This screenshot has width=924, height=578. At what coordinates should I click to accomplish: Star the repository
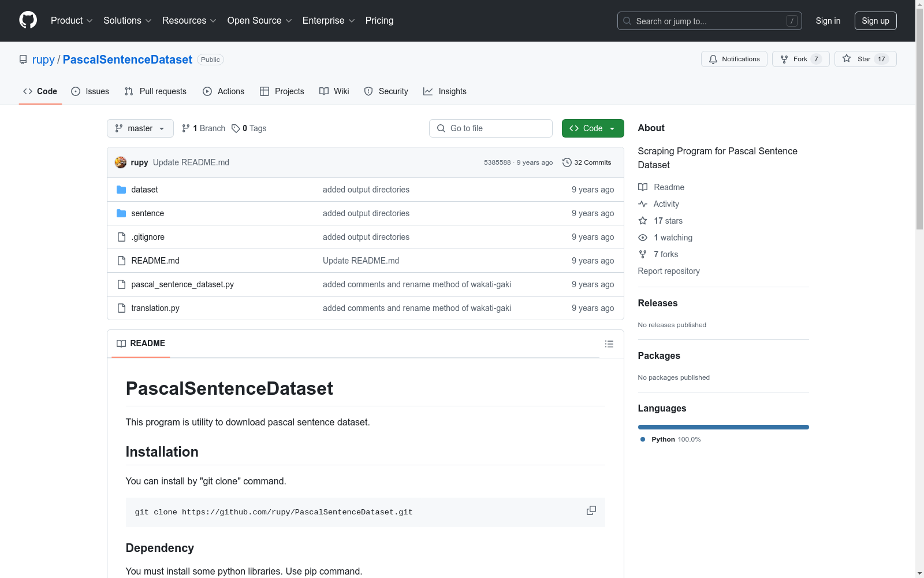click(x=865, y=59)
